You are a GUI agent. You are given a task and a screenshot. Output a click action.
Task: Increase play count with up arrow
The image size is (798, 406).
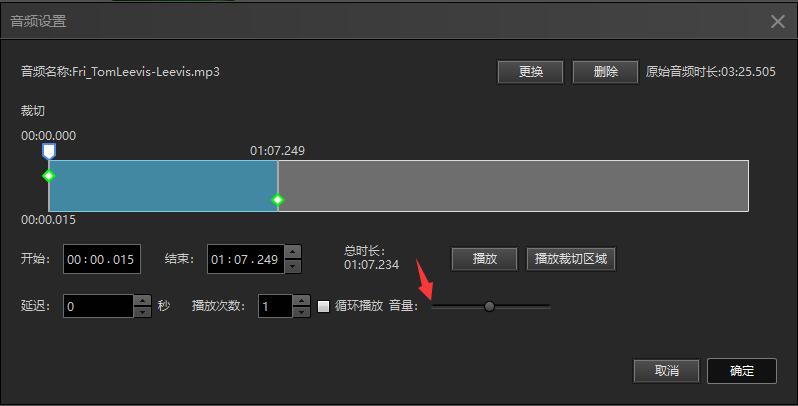pyautogui.click(x=301, y=300)
